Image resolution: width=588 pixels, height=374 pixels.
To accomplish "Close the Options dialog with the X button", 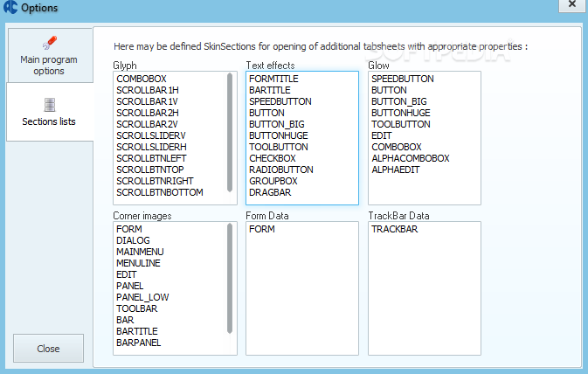I will 572,5.
